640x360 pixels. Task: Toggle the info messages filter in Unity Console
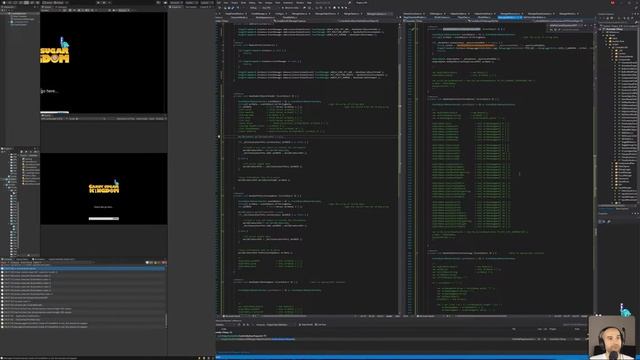[x=149, y=262]
